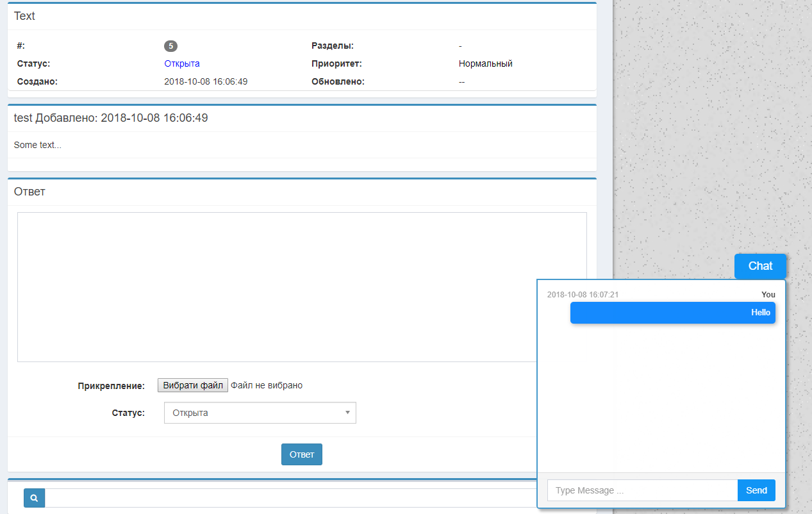
Task: Click the blue Hello message bubble
Action: (x=672, y=313)
